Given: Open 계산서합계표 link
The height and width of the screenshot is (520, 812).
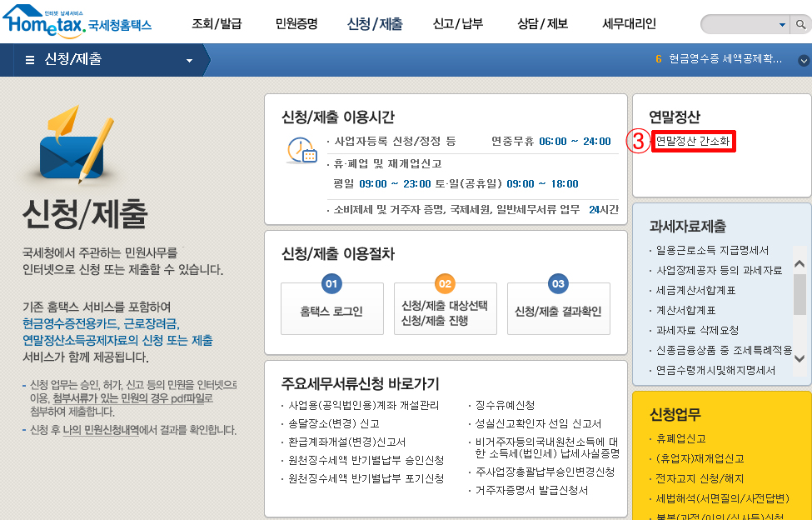Looking at the screenshot, I should point(685,311).
